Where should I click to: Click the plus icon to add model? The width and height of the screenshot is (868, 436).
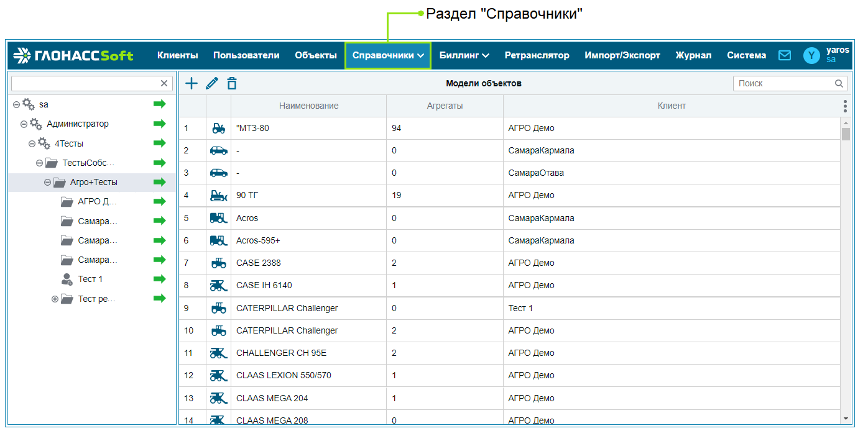click(x=192, y=83)
